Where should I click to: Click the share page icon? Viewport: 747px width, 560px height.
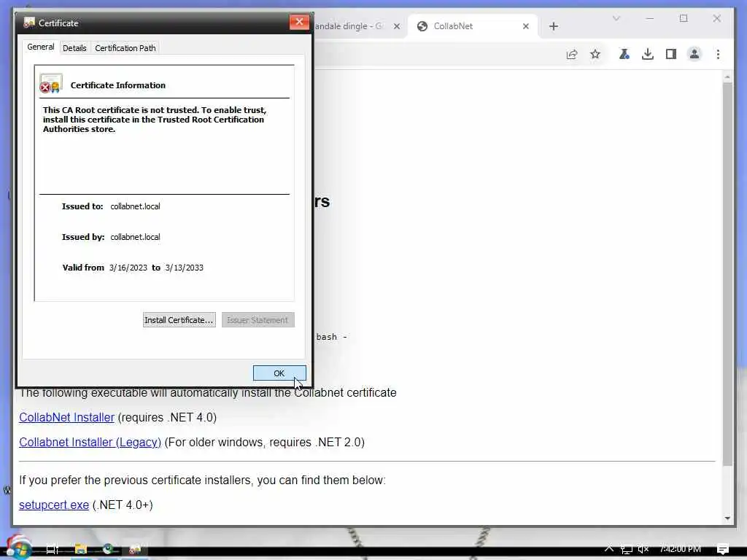[x=572, y=54]
